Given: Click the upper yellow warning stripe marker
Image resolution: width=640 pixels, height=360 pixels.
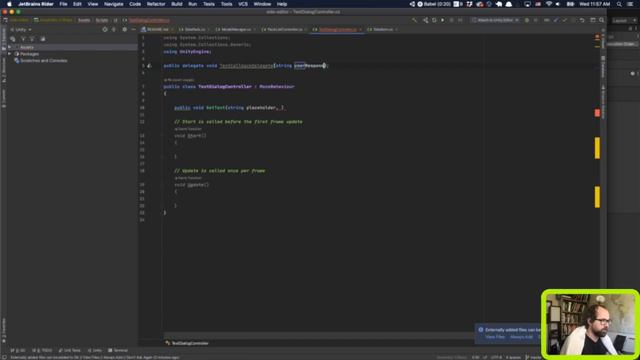Looking at the screenshot, I should pos(597,147).
